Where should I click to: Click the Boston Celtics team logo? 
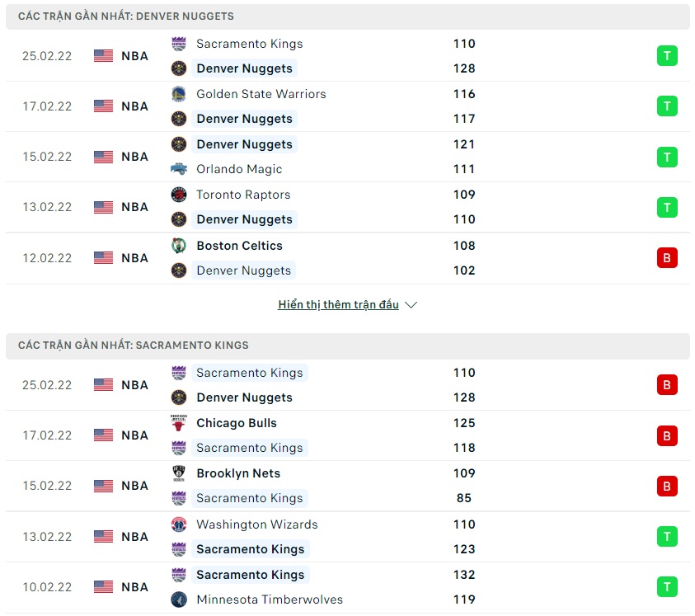(179, 246)
